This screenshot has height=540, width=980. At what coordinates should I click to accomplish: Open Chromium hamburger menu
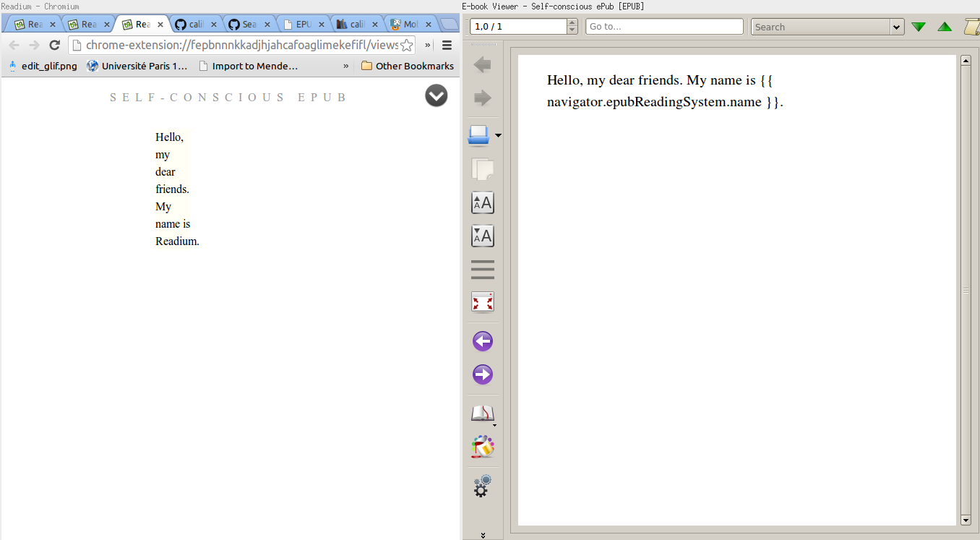tap(447, 45)
